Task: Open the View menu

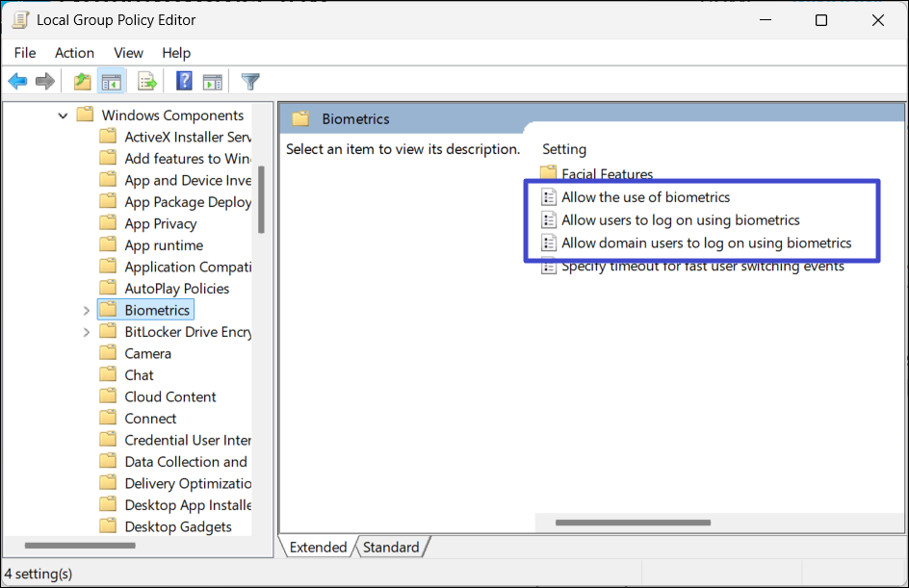Action: click(128, 53)
